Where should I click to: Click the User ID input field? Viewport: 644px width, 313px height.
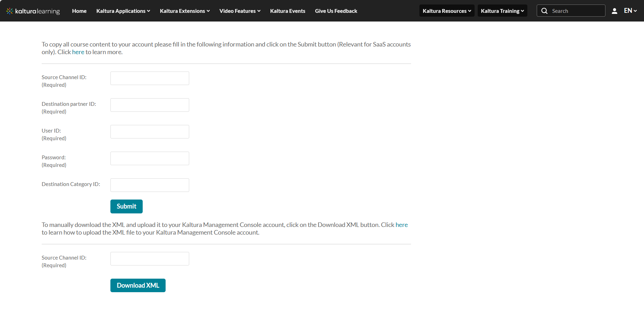[150, 132]
